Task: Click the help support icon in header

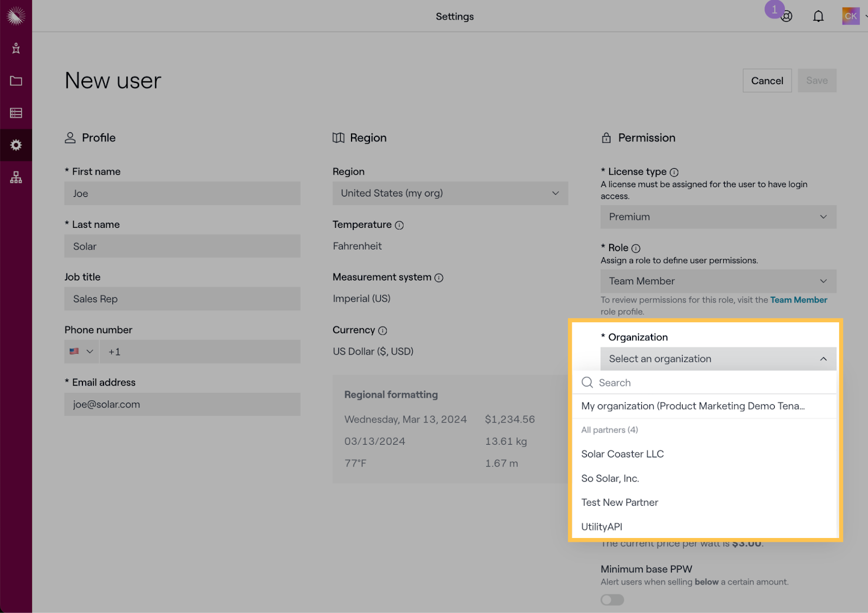Action: (x=786, y=16)
